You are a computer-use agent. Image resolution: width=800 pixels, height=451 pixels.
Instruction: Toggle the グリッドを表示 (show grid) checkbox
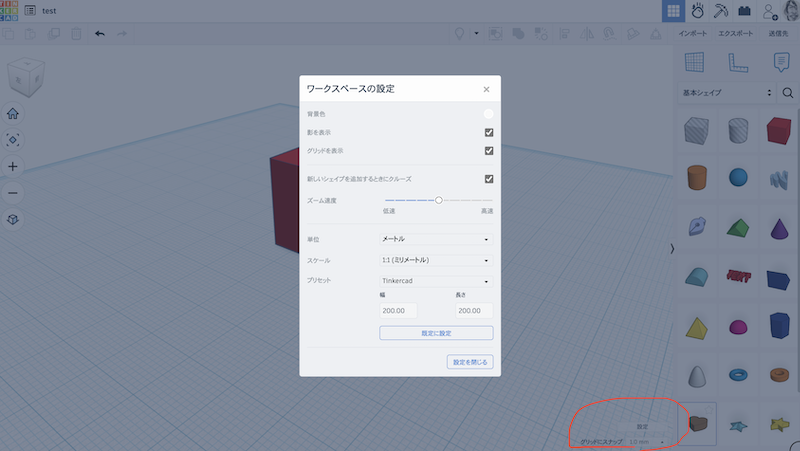point(489,151)
